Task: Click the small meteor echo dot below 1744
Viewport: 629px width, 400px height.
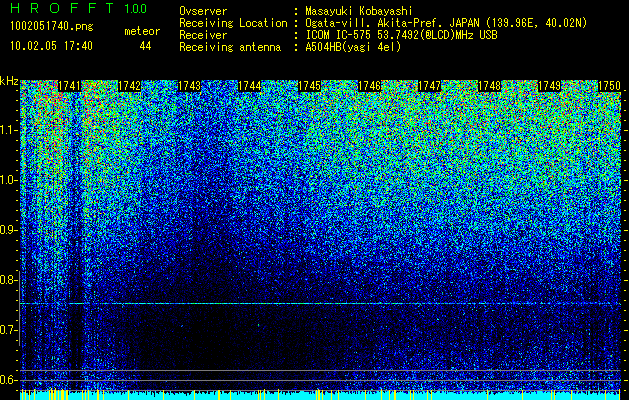Action: pyautogui.click(x=258, y=325)
